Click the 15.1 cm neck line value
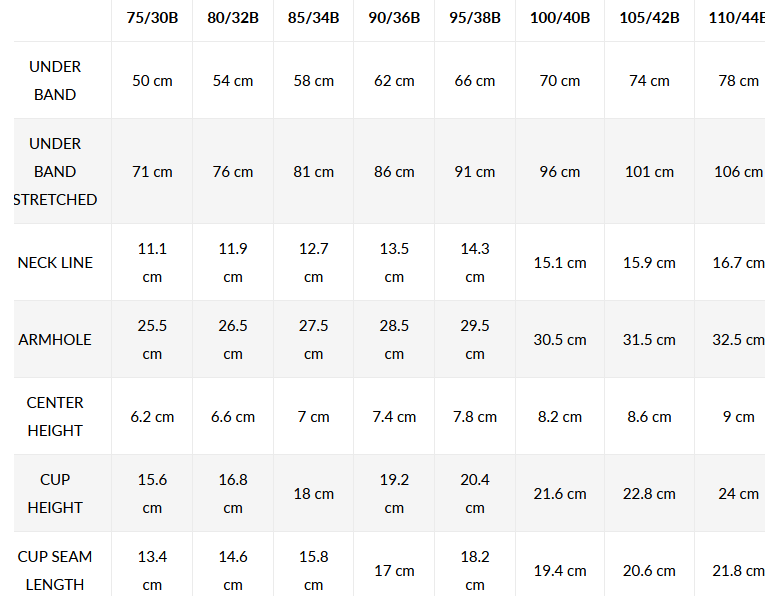This screenshot has width=771, height=596. (x=560, y=263)
